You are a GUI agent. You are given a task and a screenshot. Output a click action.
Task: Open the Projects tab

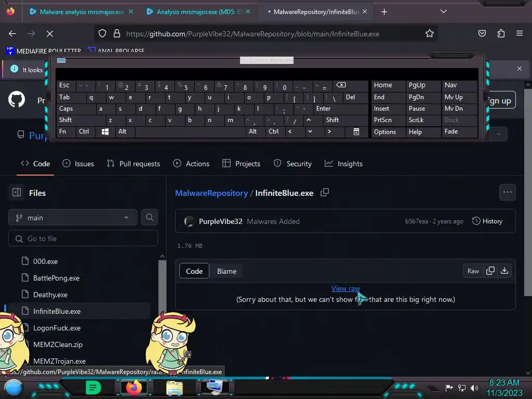pyautogui.click(x=241, y=164)
